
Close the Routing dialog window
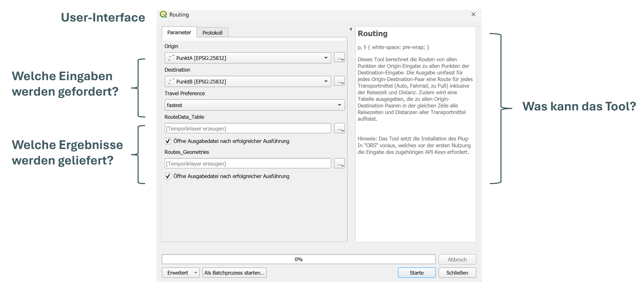pyautogui.click(x=473, y=14)
